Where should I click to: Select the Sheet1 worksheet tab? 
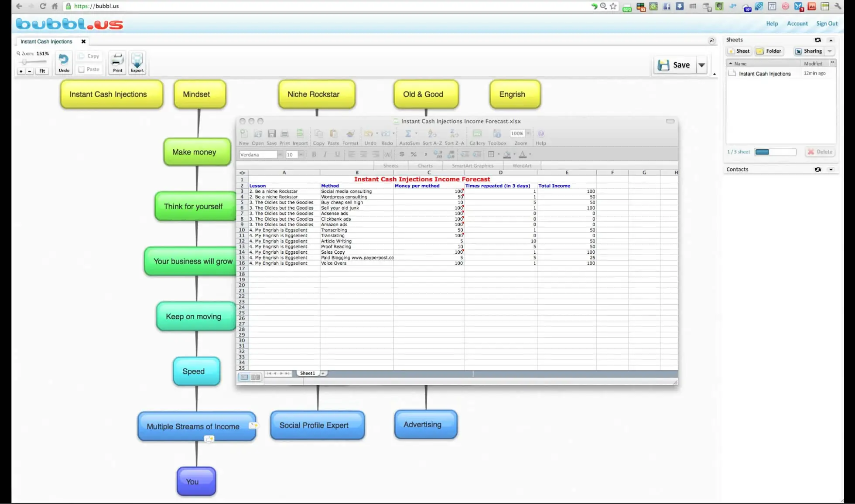(x=307, y=373)
